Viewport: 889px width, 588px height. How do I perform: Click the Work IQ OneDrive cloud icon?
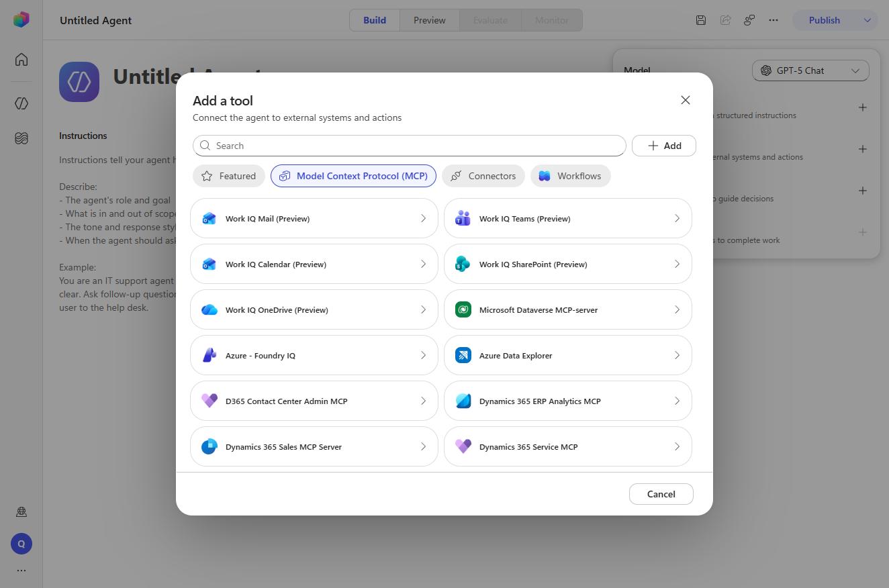point(209,309)
